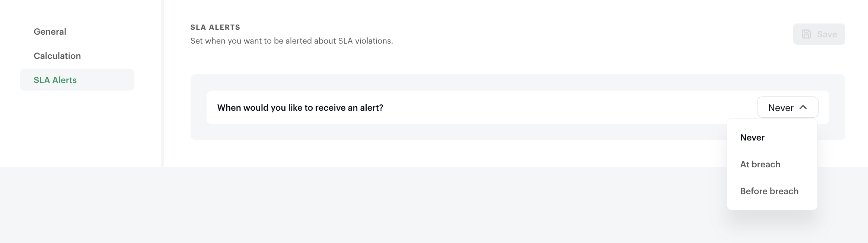This screenshot has width=868, height=243.
Task: Collapse the dropdown using the chevron arrow
Action: [x=803, y=107]
